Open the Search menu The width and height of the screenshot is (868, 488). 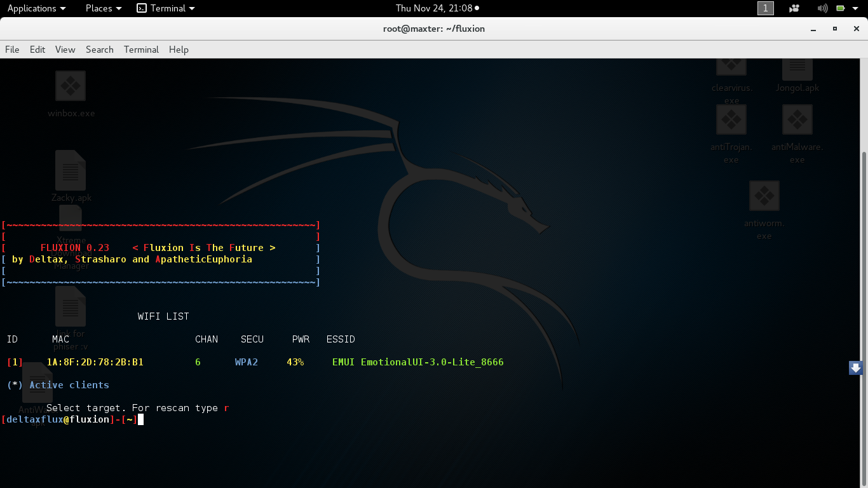[100, 50]
